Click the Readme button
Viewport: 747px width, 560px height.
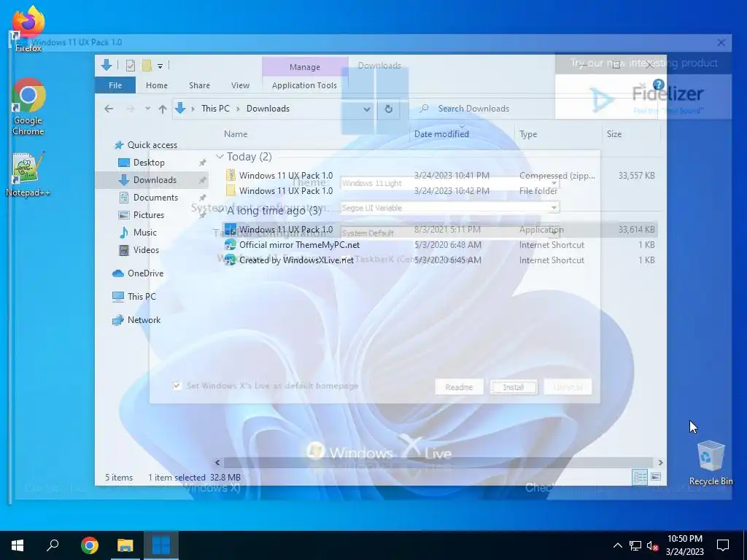point(460,386)
